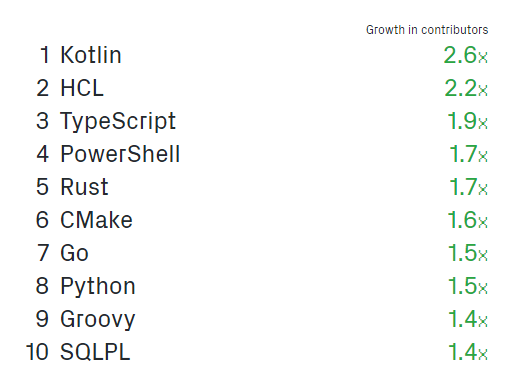
Task: Click the Rust language name
Action: (84, 187)
